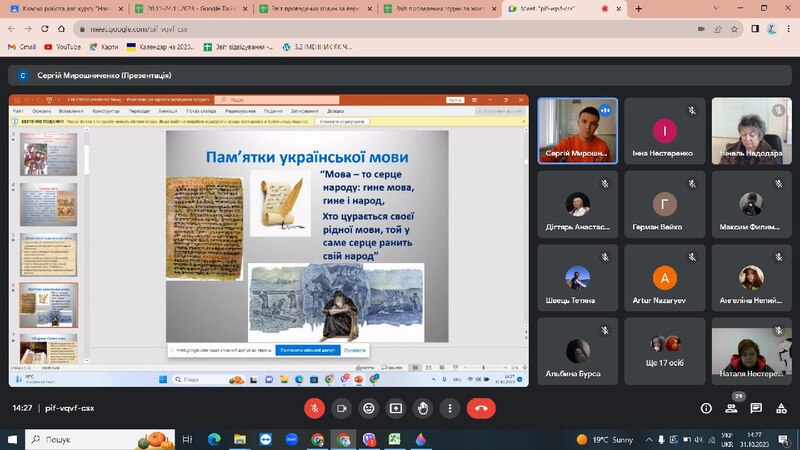Open Chrome three-dot menu
The width and height of the screenshot is (800, 450).
click(788, 29)
